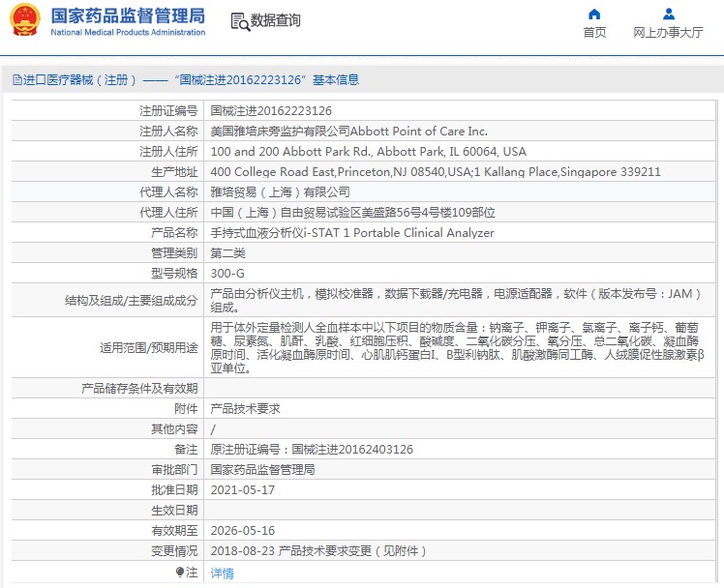This screenshot has height=588, width=724.
Task: Click the 变更情况 label
Action: click(174, 550)
